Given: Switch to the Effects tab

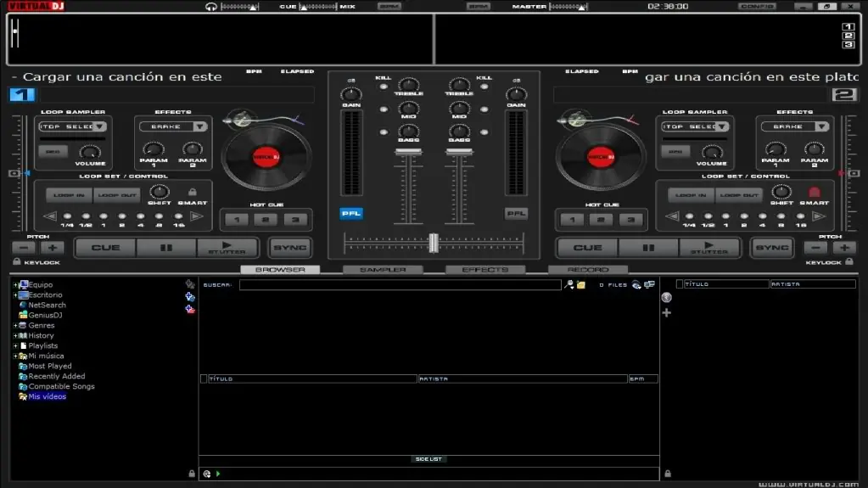Looking at the screenshot, I should tap(485, 270).
